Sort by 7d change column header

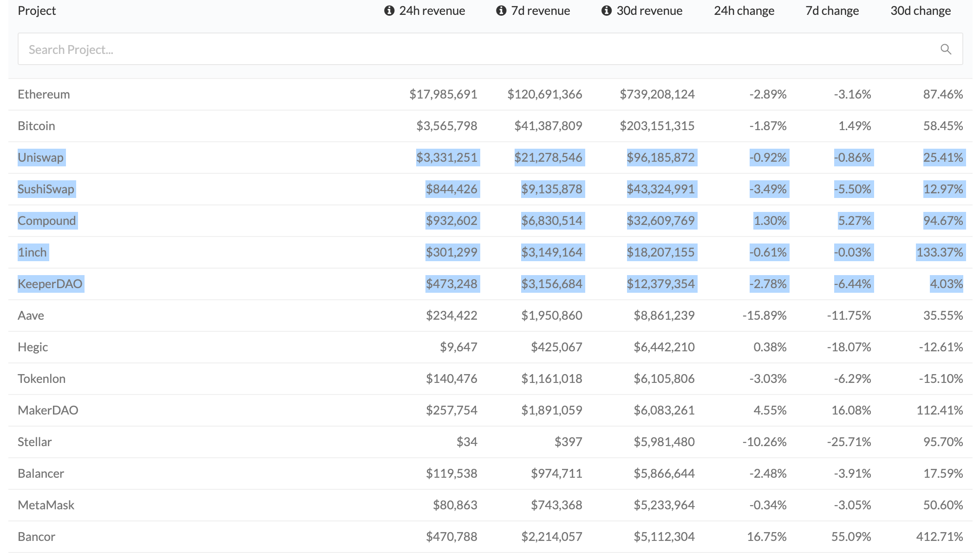832,11
